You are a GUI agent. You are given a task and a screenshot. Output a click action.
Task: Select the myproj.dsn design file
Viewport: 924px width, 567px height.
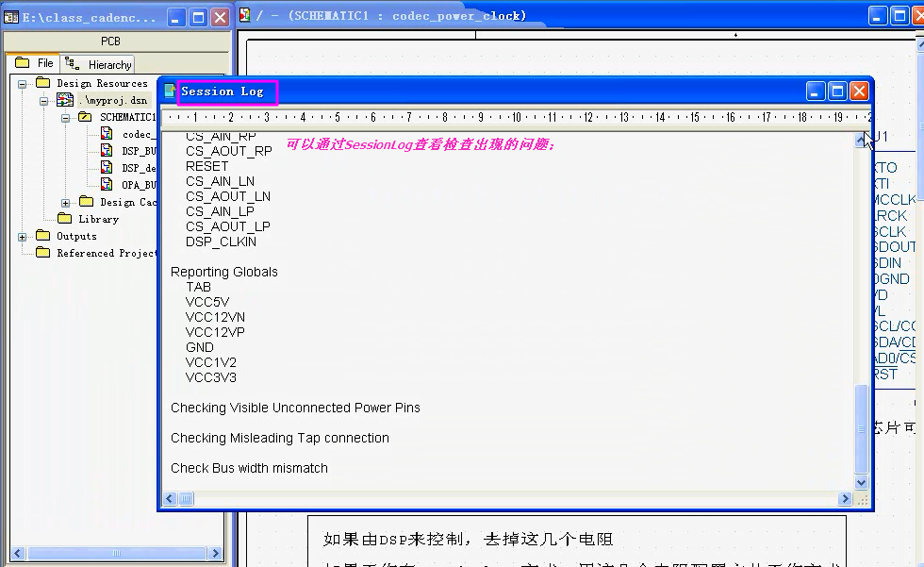pos(113,100)
